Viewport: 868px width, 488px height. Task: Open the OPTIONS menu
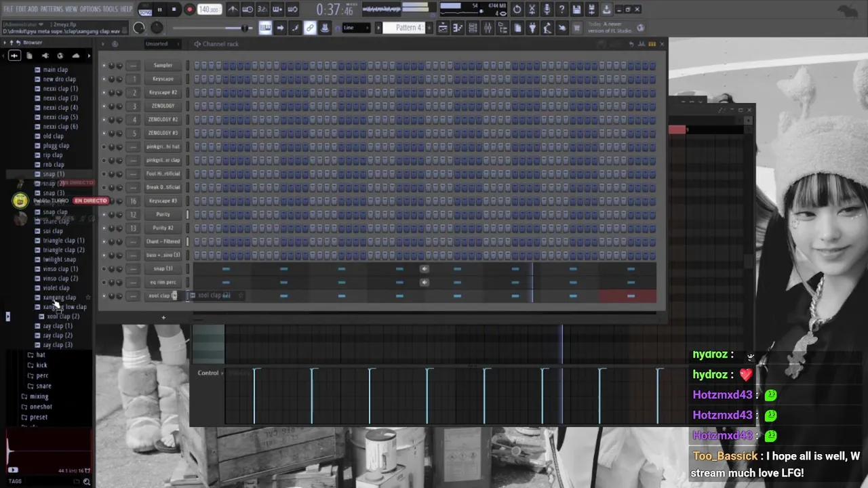tap(90, 9)
